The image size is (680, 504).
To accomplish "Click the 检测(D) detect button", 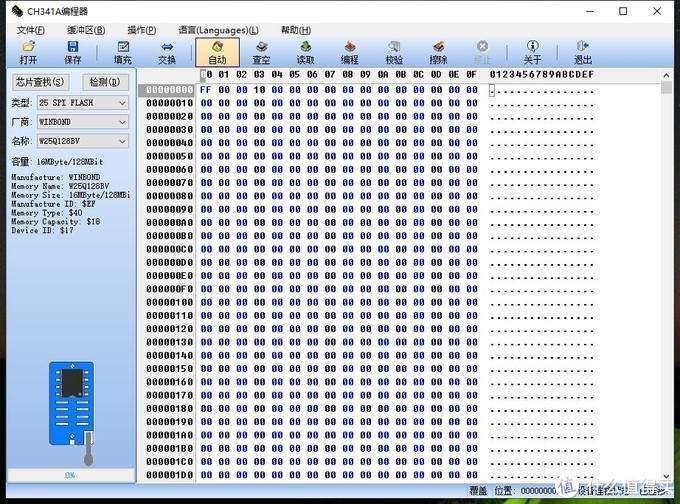I will pyautogui.click(x=105, y=82).
